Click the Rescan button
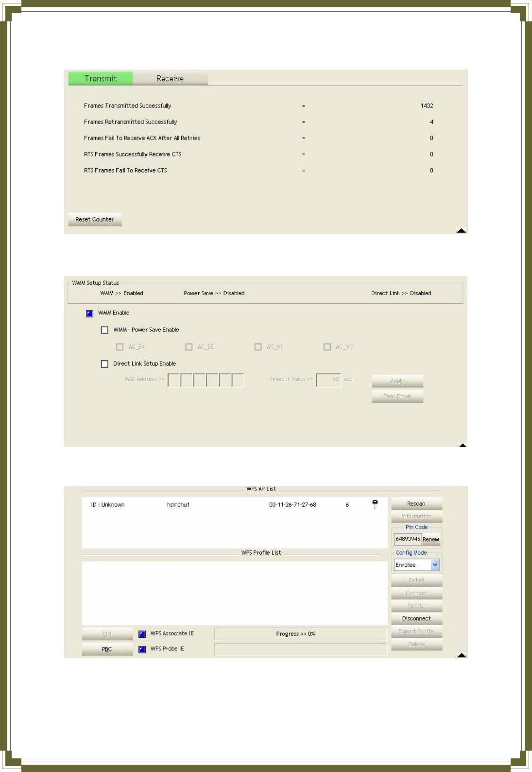 coord(416,504)
